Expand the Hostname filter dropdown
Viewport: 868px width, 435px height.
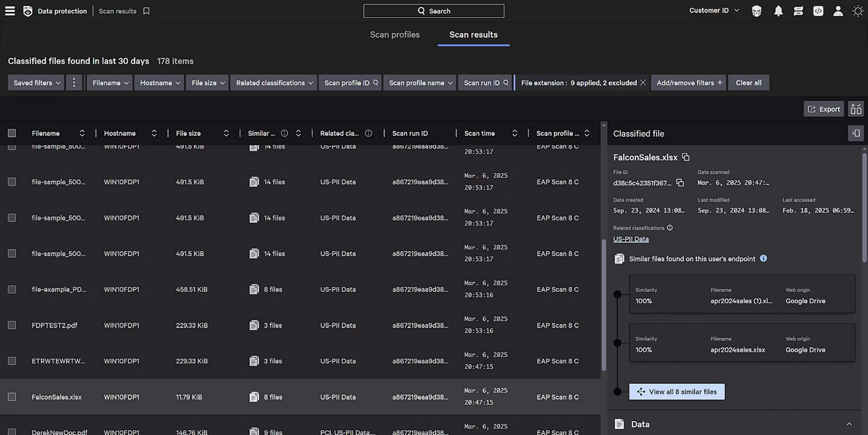(159, 83)
